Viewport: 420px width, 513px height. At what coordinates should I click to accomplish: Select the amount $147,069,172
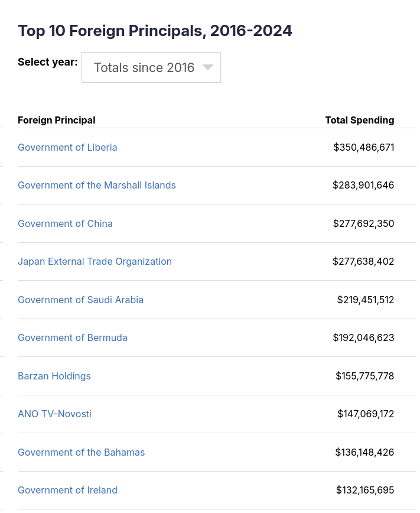point(366,414)
